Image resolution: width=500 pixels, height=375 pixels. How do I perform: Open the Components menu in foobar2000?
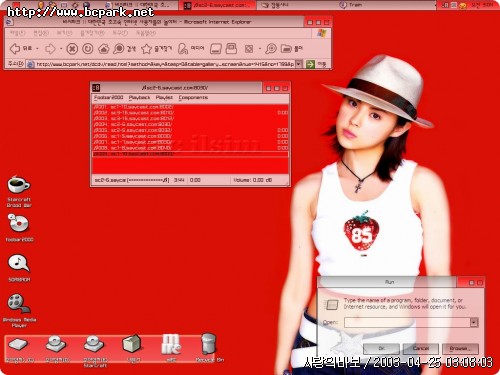[x=193, y=98]
